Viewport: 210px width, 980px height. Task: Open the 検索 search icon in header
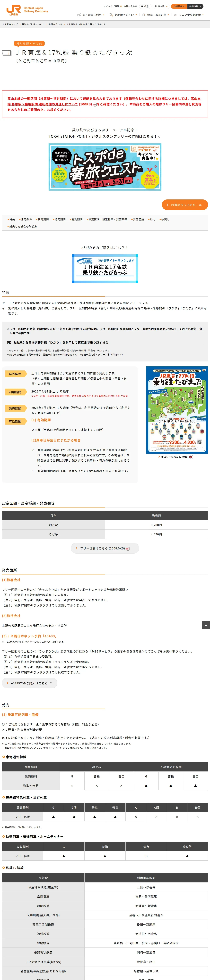(145, 7)
